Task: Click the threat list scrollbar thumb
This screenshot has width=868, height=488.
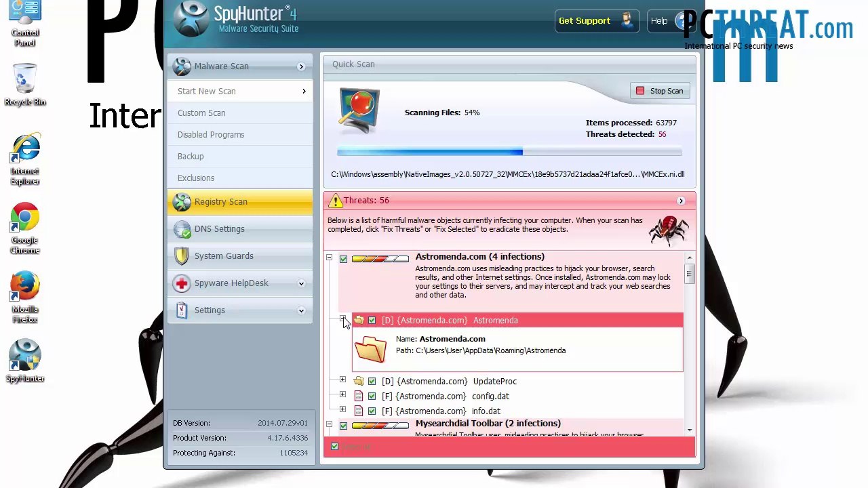Action: [x=689, y=273]
